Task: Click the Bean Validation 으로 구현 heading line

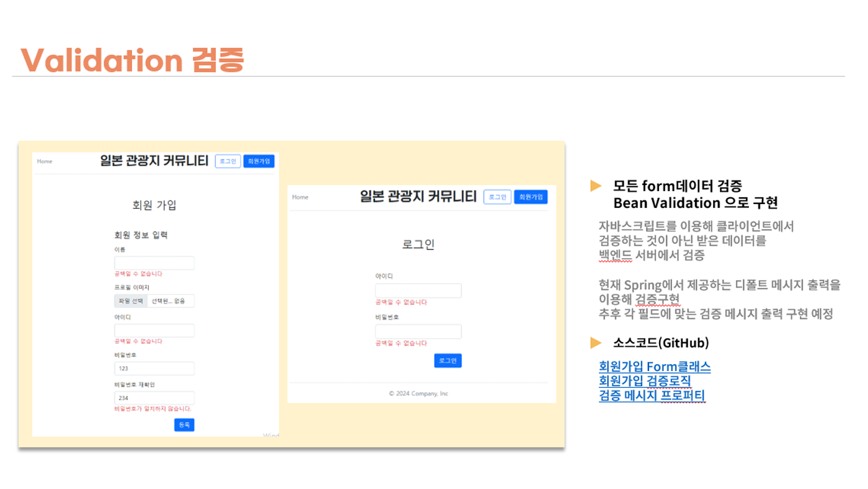Action: pyautogui.click(x=696, y=203)
